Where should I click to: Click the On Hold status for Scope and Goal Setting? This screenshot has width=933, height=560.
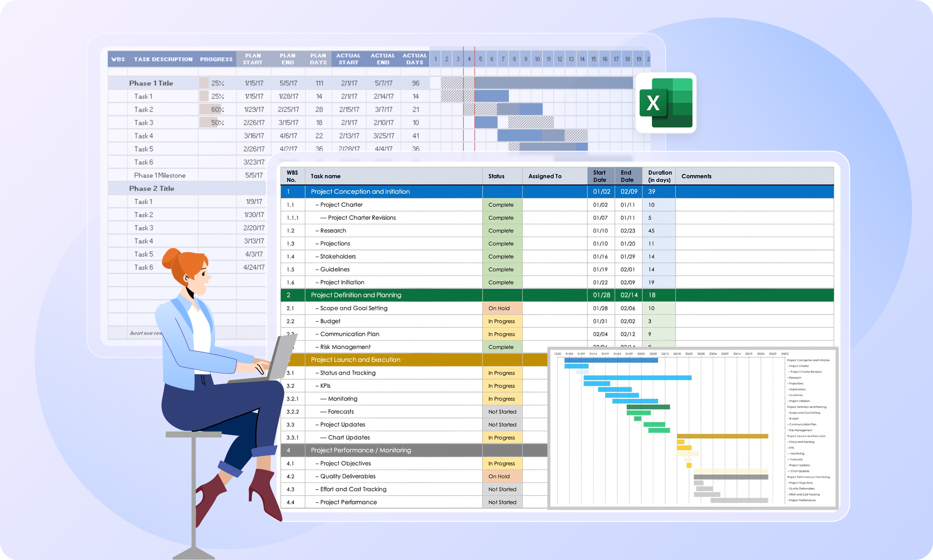click(502, 308)
